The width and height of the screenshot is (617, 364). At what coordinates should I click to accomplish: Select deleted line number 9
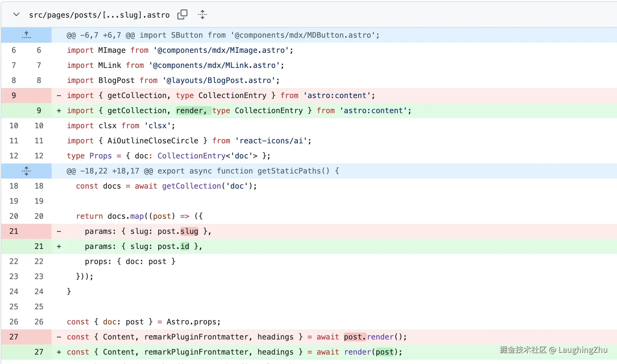click(14, 95)
